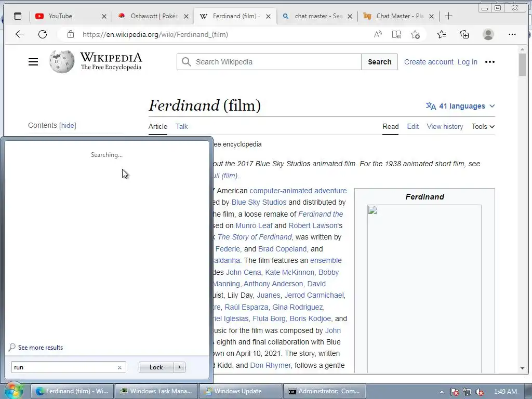532x399 pixels.
Task: Click the 1:49 AM clock
Action: pyautogui.click(x=505, y=392)
